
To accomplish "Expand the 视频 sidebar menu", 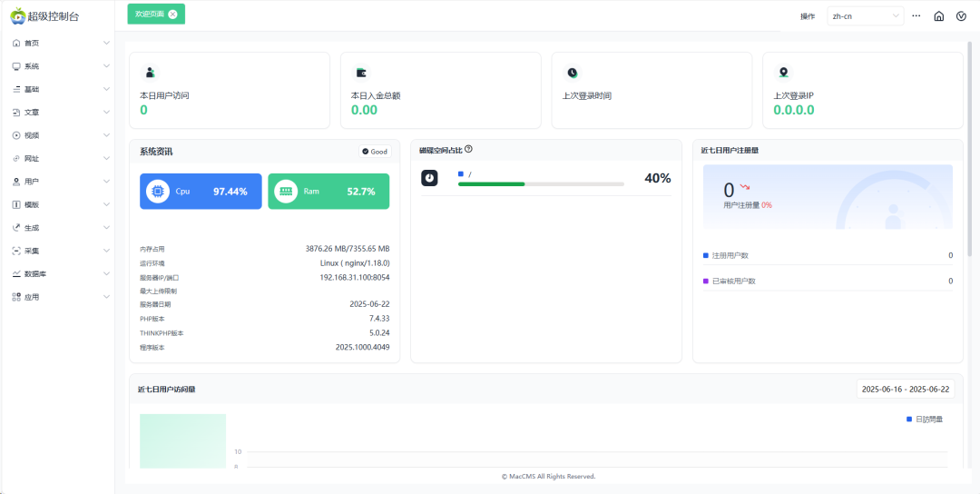I will coord(60,135).
